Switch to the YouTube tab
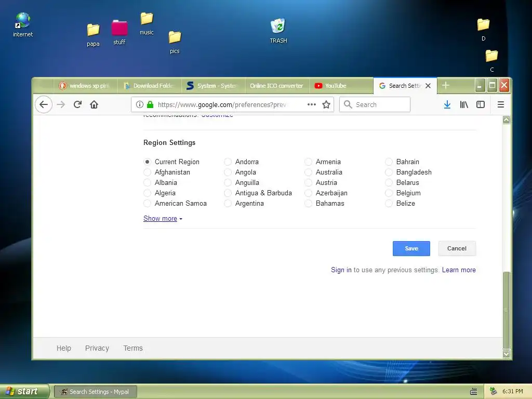The width and height of the screenshot is (532, 399). pyautogui.click(x=341, y=86)
